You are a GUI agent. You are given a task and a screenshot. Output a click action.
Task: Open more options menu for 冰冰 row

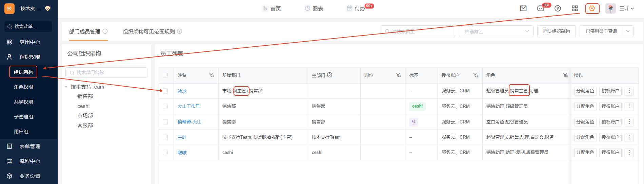coord(629,91)
